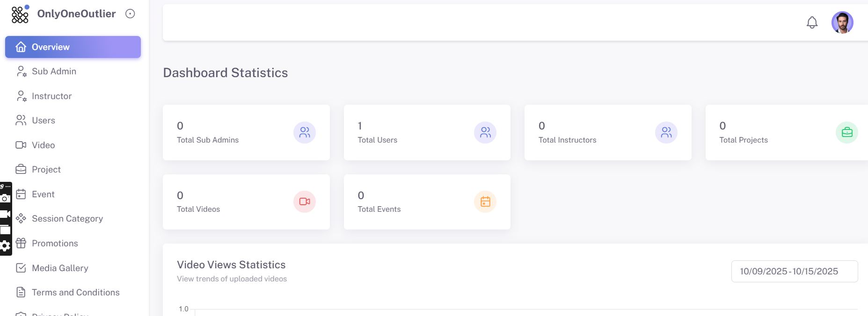Click the Sub Admin user-gear icon
Viewport: 868px width, 316px height.
pyautogui.click(x=22, y=72)
